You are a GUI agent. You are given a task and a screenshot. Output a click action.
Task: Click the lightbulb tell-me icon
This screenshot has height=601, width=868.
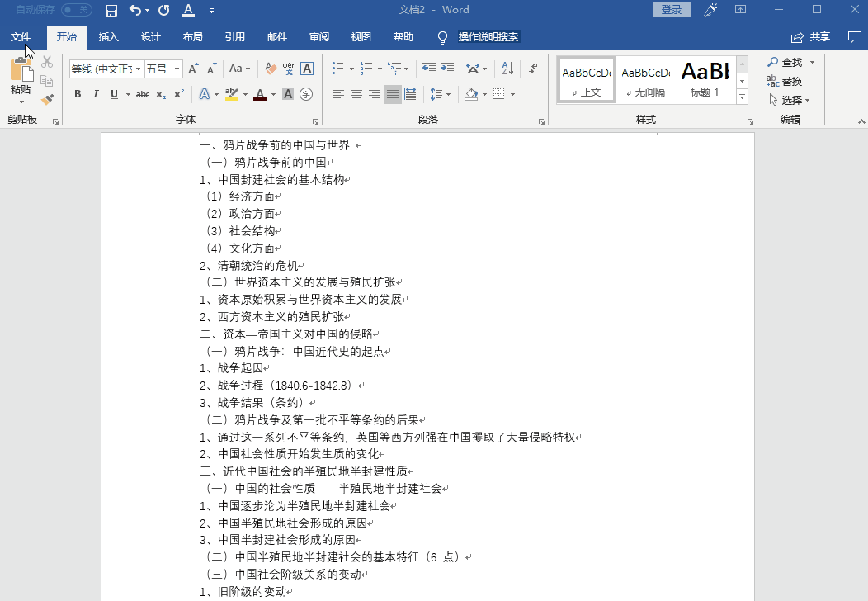pos(442,37)
